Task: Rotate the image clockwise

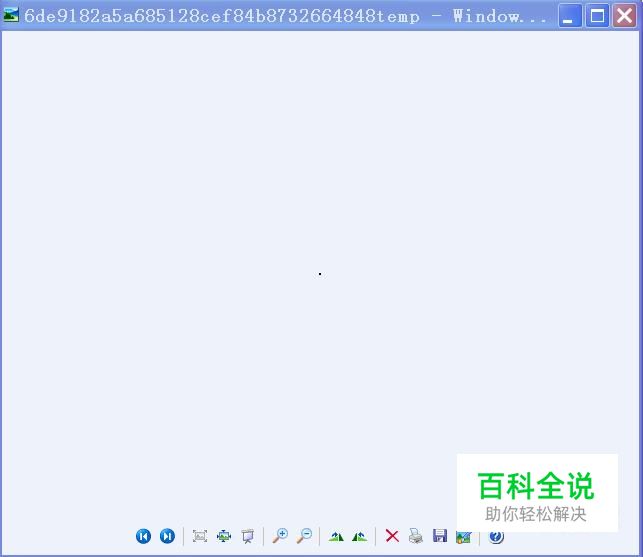Action: point(336,536)
